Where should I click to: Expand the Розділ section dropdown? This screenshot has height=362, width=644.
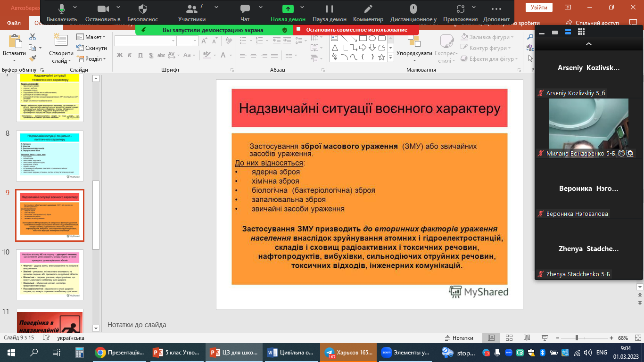pos(92,59)
